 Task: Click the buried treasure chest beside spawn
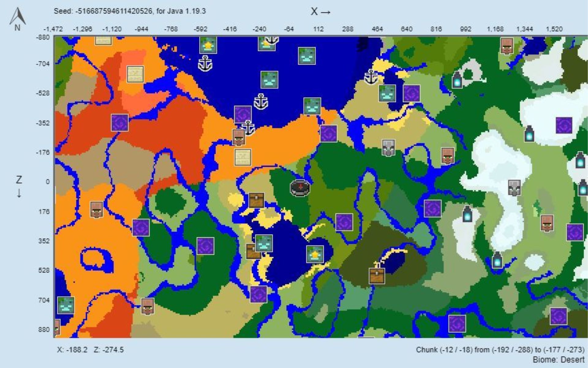point(256,200)
